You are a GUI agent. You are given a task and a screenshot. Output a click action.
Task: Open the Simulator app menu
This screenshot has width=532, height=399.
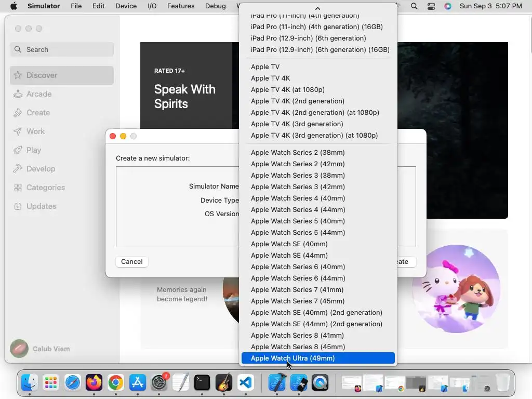[44, 6]
